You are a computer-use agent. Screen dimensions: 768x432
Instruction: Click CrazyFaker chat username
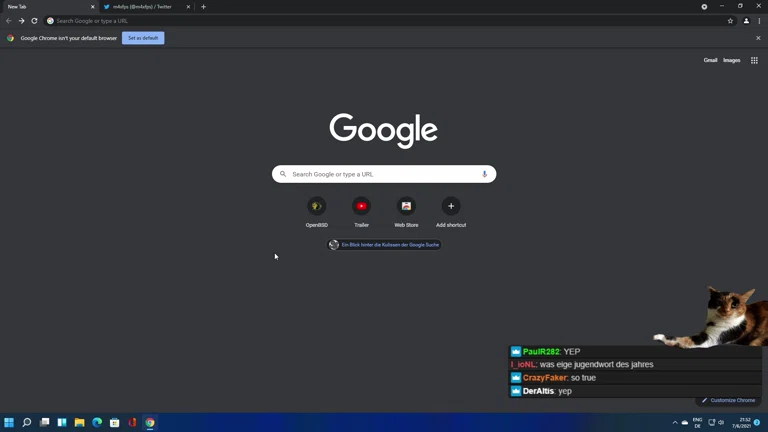click(x=545, y=378)
